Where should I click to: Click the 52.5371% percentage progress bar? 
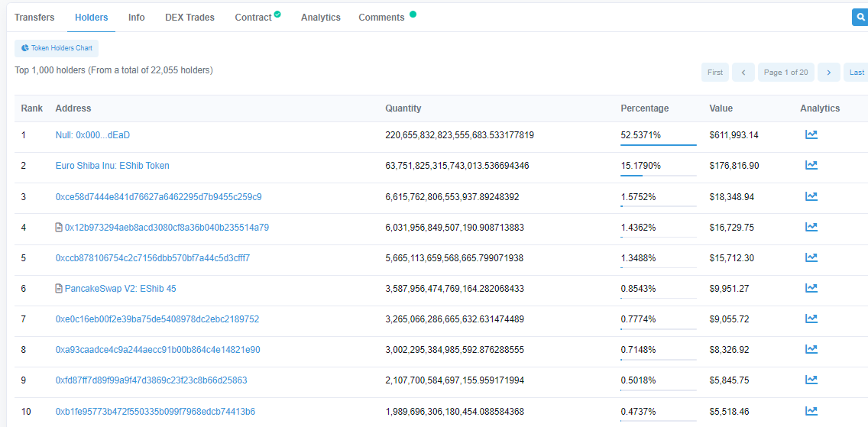click(x=658, y=145)
